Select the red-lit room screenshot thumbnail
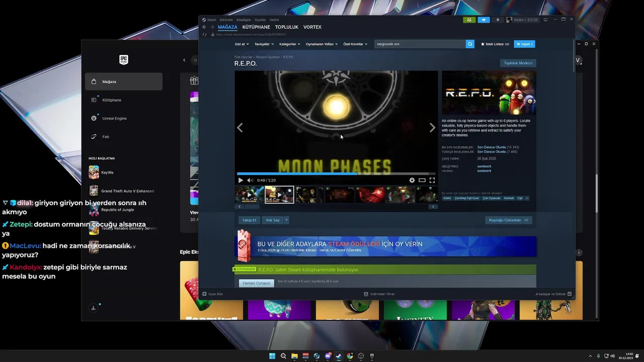 [370, 195]
